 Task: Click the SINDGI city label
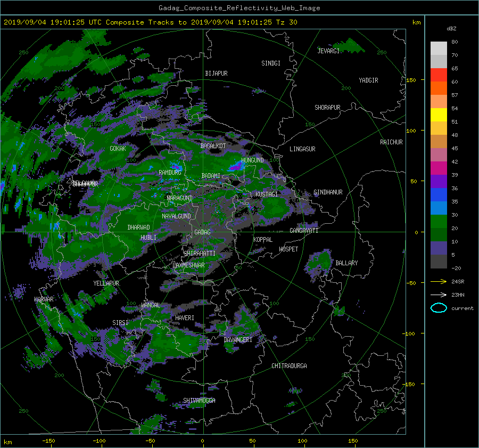pyautogui.click(x=271, y=63)
